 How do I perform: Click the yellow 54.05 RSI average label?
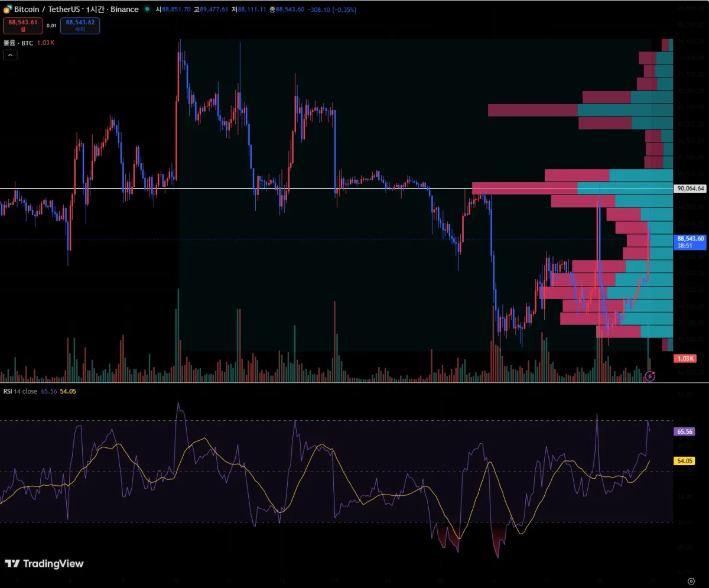coord(684,460)
